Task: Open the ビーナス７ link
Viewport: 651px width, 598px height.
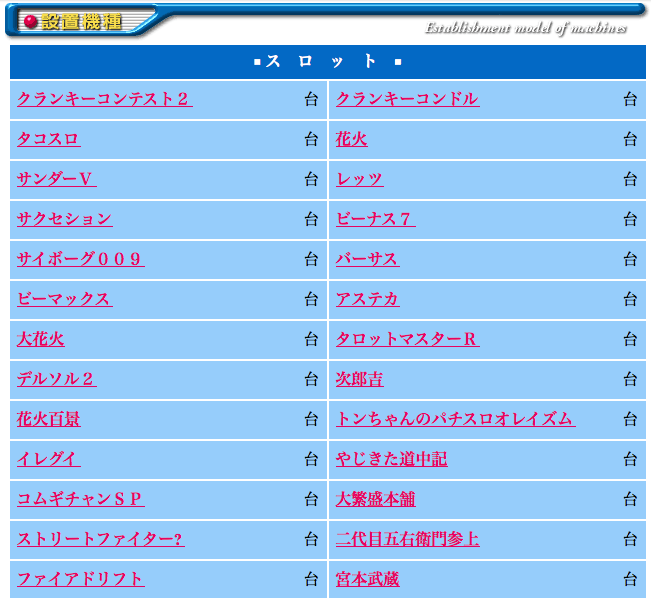Action: tap(376, 219)
